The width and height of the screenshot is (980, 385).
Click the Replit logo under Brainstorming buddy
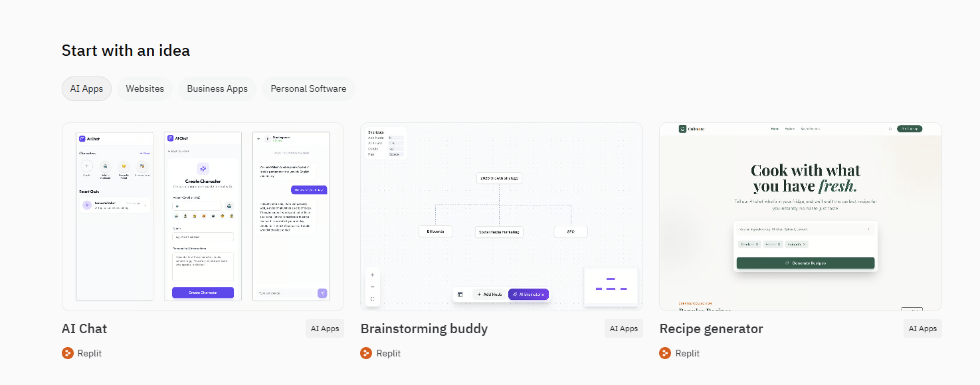pos(366,353)
